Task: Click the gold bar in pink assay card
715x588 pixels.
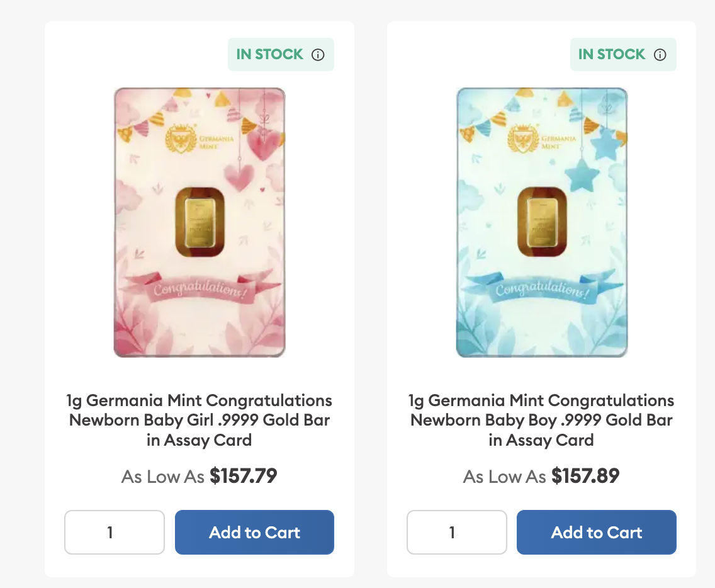Action: 199,222
